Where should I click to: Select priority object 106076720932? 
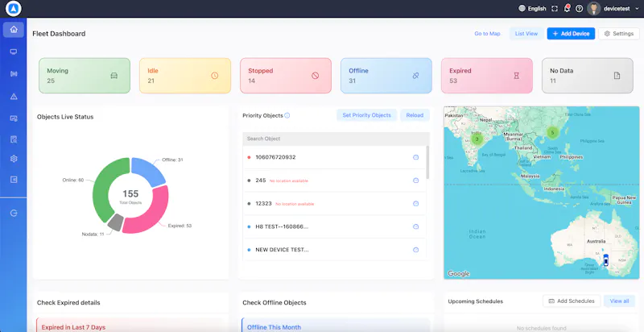[275, 157]
